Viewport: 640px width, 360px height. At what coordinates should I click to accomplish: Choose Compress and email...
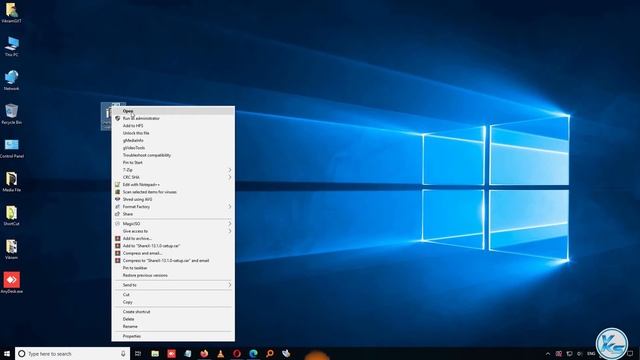(173, 253)
